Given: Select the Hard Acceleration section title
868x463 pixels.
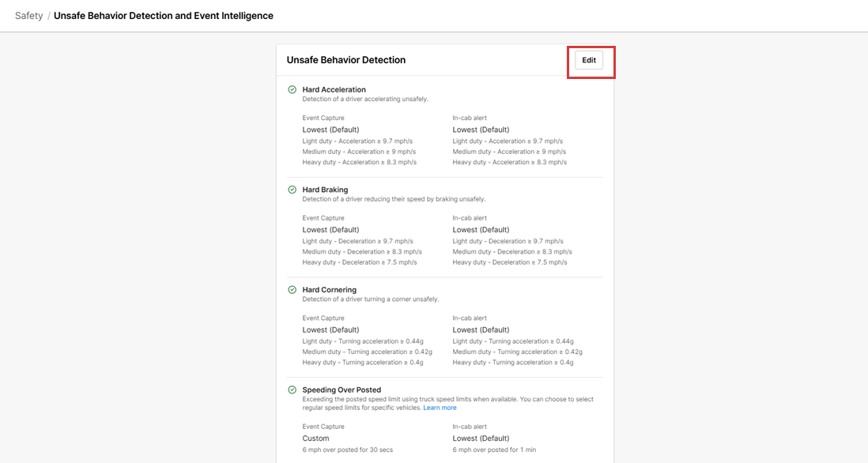Looking at the screenshot, I should (x=334, y=90).
